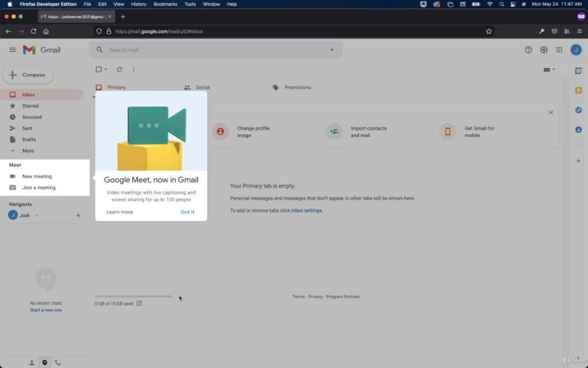Image resolution: width=588 pixels, height=368 pixels.
Task: Open the Firefox application menu hamburger
Action: click(580, 32)
